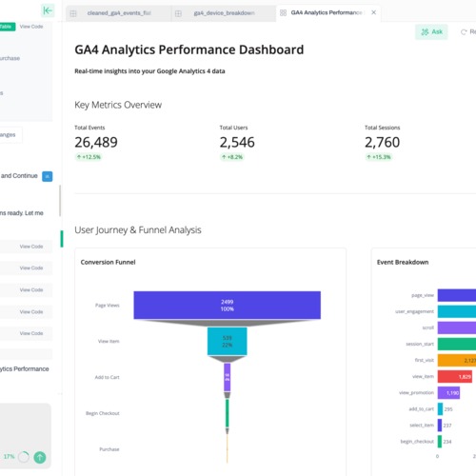
Task: Click the Add to Cart funnel segment
Action: pos(228,377)
